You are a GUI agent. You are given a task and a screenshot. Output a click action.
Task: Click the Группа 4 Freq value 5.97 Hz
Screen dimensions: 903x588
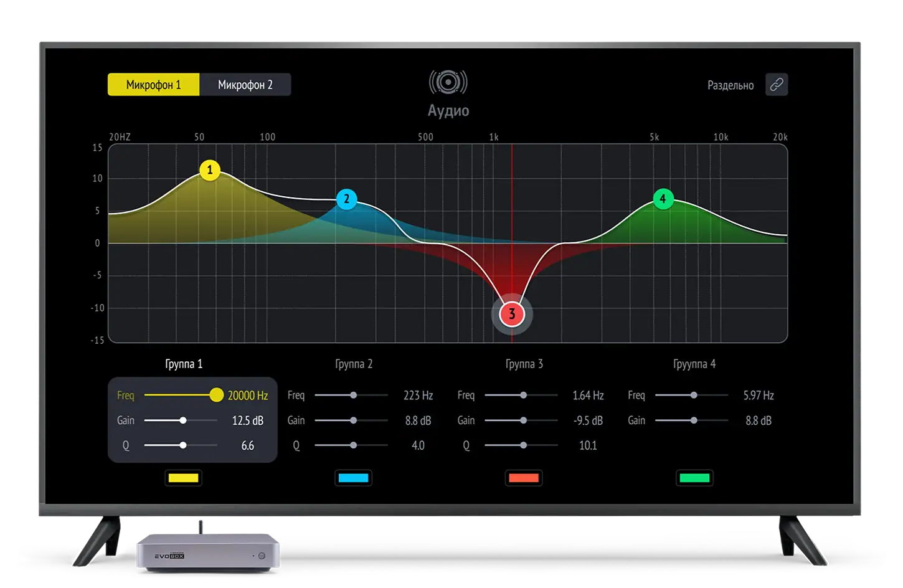pyautogui.click(x=758, y=396)
